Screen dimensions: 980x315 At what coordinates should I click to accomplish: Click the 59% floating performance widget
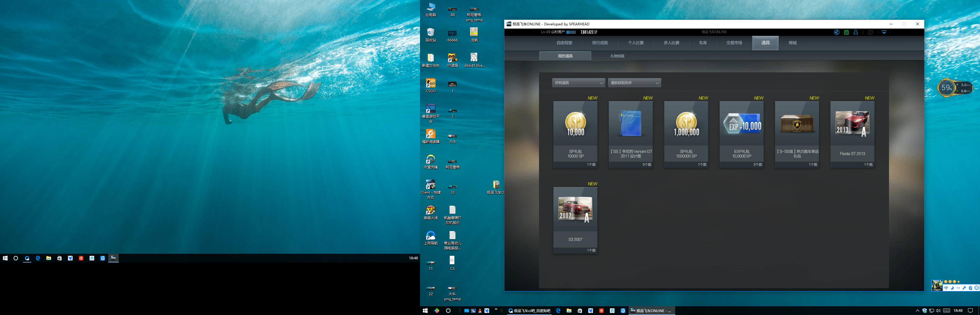[946, 88]
